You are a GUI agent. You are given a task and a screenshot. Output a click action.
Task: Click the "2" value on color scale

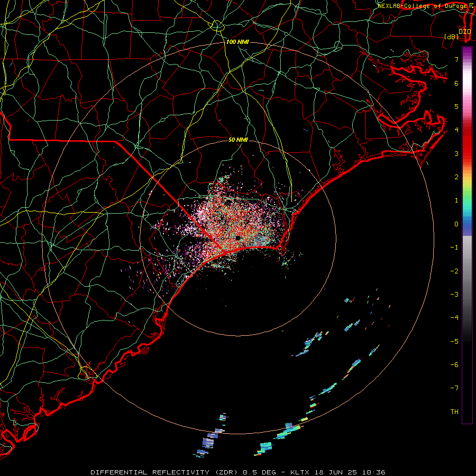pos(456,177)
